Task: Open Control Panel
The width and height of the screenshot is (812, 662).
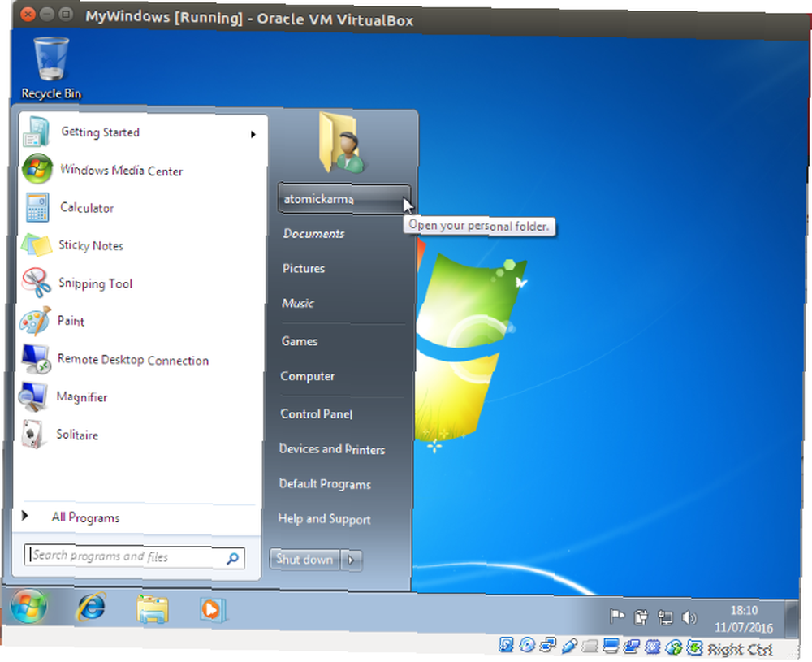Action: pos(316,414)
